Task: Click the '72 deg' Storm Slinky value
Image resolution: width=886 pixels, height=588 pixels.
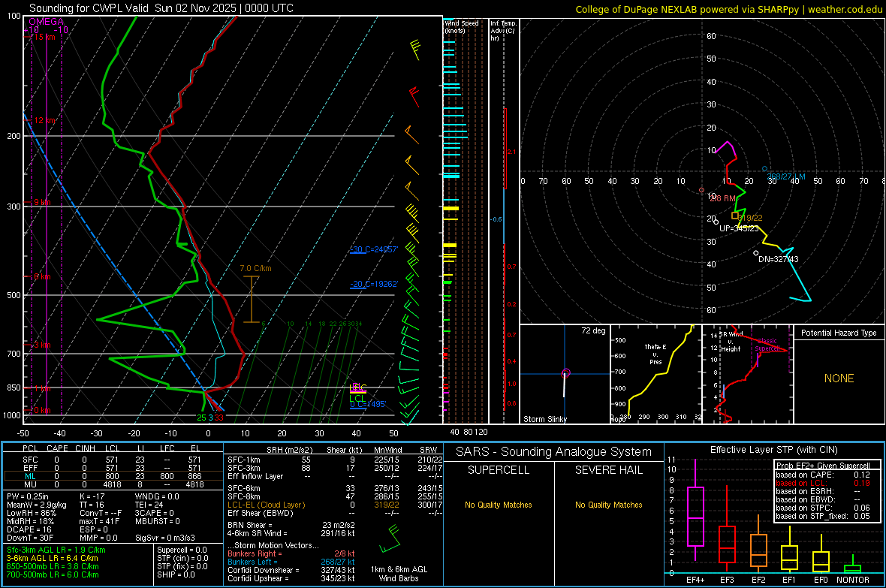Action: coord(593,330)
